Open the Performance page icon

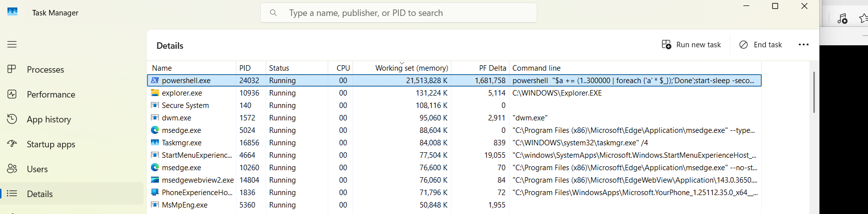12,94
